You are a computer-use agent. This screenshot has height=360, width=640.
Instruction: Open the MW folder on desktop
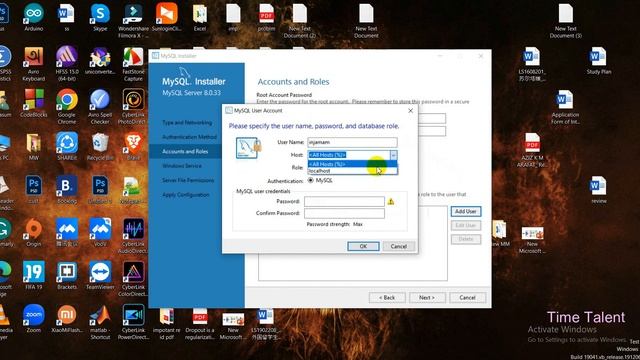[33, 146]
